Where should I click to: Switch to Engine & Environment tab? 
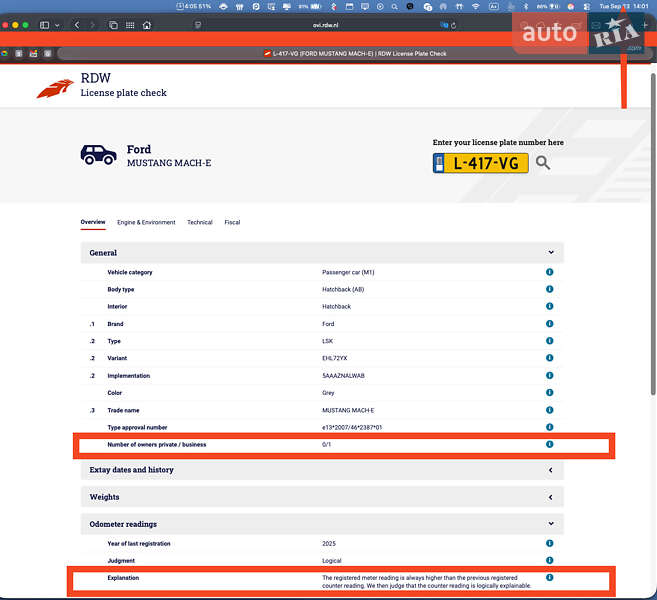(x=146, y=222)
